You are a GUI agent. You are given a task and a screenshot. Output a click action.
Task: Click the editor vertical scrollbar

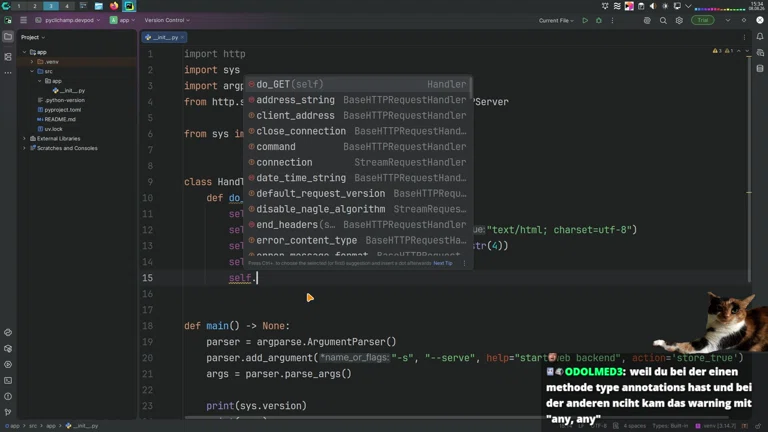[749, 167]
